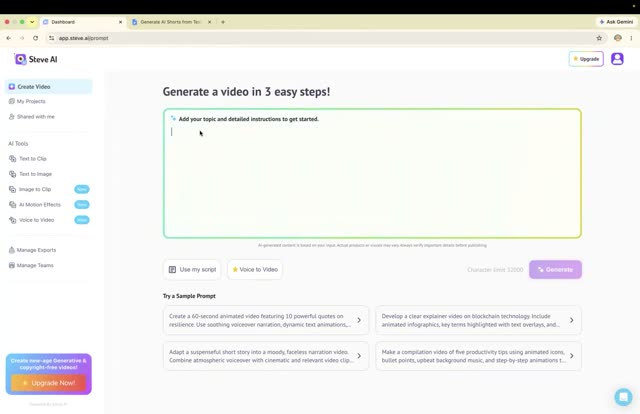This screenshot has width=640, height=414.
Task: Click the Use my script button
Action: click(192, 269)
